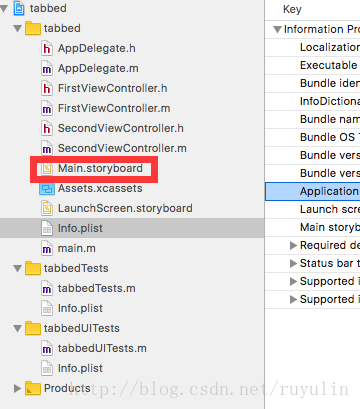Select FirstViewController.m file name
Image resolution: width=360 pixels, height=409 pixels.
click(114, 108)
